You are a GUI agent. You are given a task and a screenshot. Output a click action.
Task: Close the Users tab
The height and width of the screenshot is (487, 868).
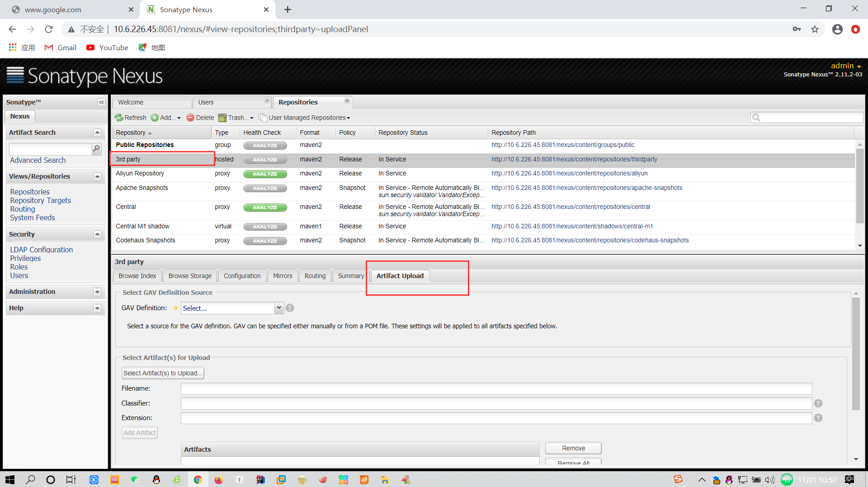[x=267, y=100]
